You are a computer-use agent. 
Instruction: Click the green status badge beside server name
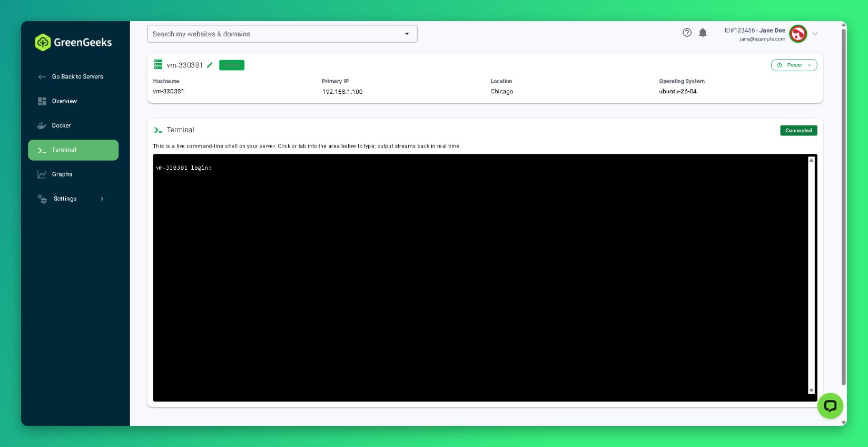point(232,65)
